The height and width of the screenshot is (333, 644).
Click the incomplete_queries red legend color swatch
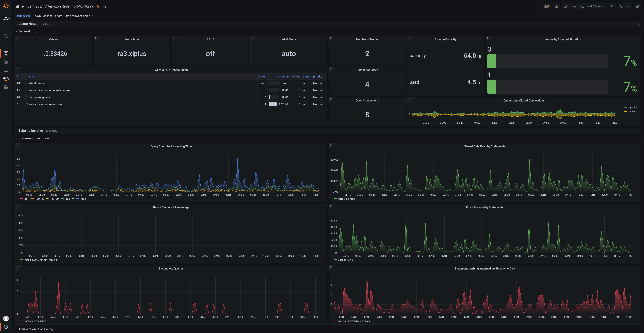pyautogui.click(x=22, y=321)
